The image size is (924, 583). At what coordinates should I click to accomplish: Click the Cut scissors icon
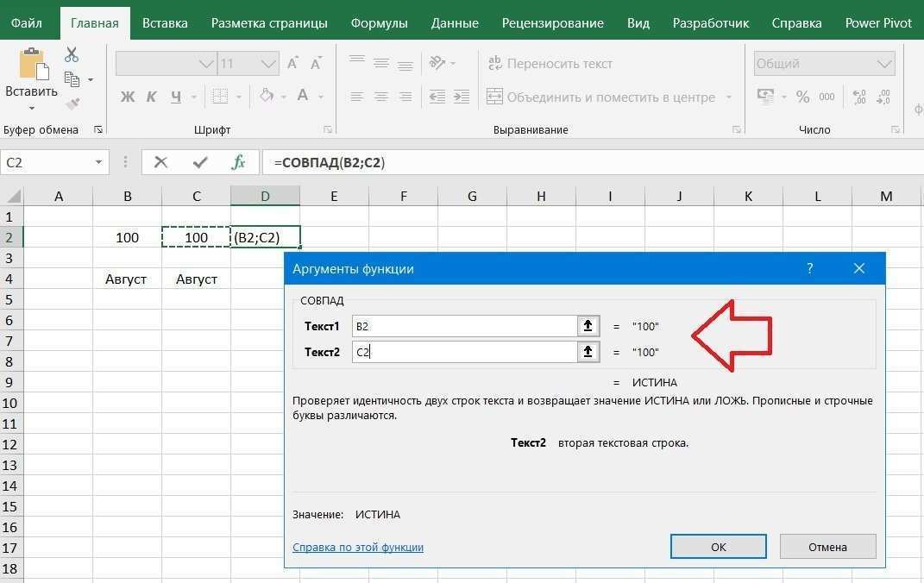point(72,55)
